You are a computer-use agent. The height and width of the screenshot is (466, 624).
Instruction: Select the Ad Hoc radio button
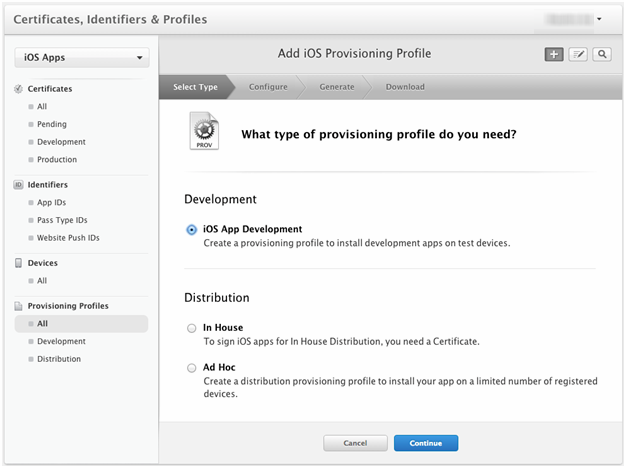pyautogui.click(x=192, y=368)
